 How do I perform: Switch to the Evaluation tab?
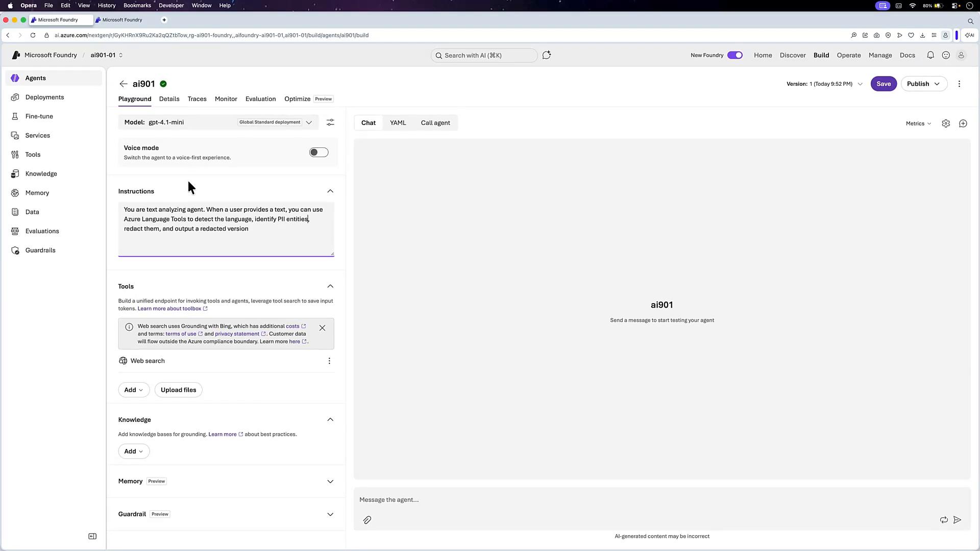pos(260,99)
